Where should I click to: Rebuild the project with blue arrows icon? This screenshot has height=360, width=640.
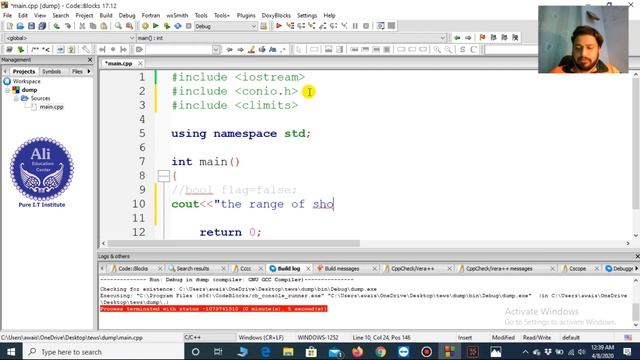coord(178,26)
